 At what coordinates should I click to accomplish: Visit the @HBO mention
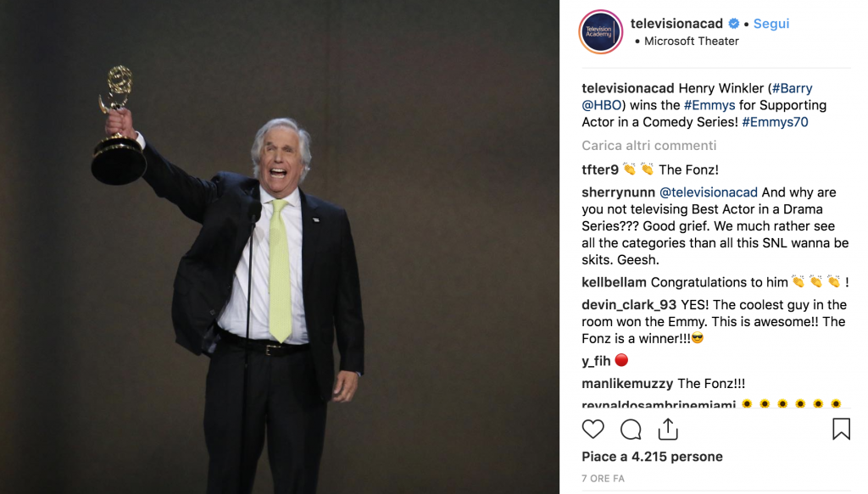(x=601, y=105)
